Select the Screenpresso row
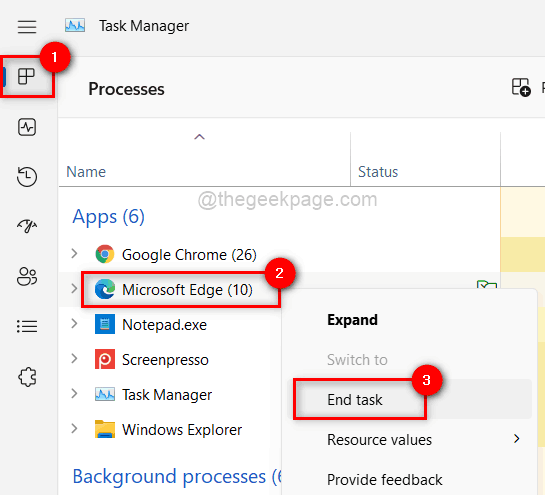 tap(170, 360)
